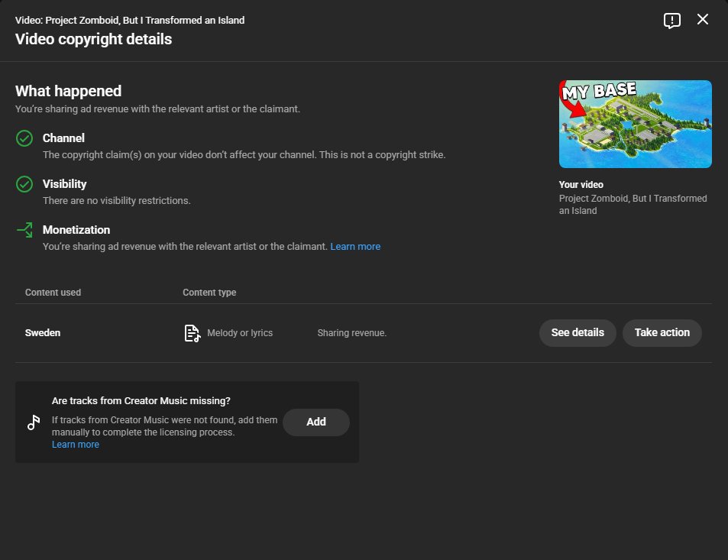Click the Monetization section heading
Image resolution: width=728 pixels, height=560 pixels.
pyautogui.click(x=76, y=230)
